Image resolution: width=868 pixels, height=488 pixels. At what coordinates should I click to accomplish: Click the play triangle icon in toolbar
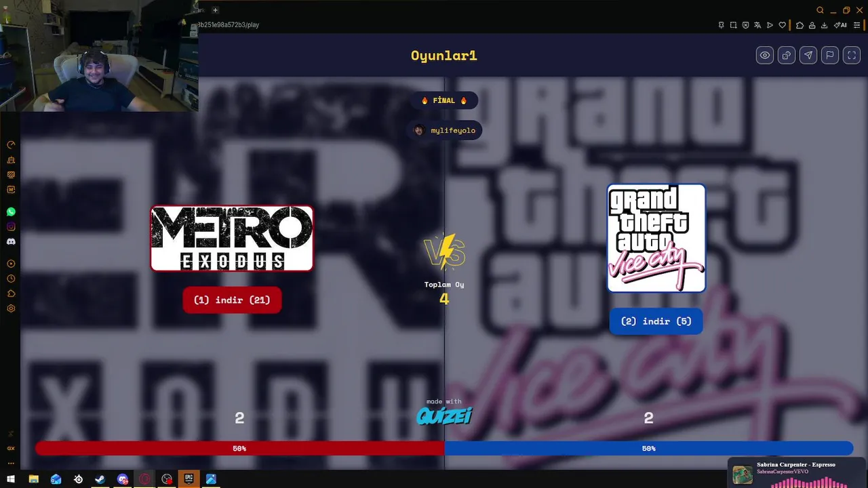click(x=770, y=25)
